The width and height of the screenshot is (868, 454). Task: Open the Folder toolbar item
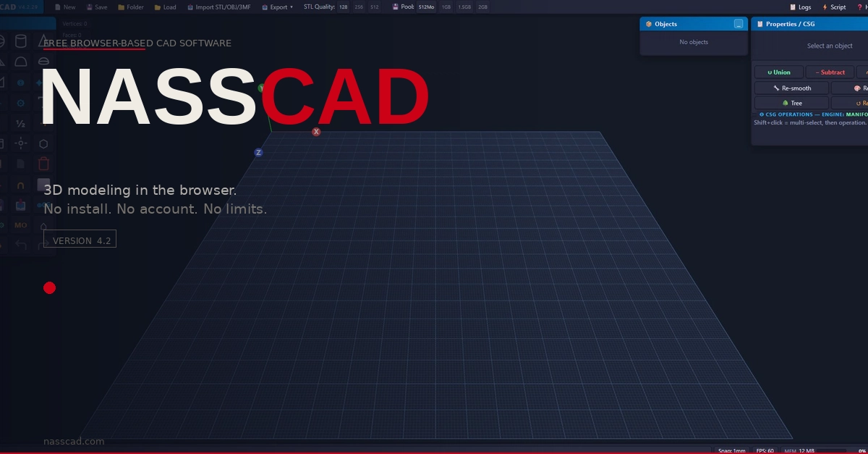[131, 7]
